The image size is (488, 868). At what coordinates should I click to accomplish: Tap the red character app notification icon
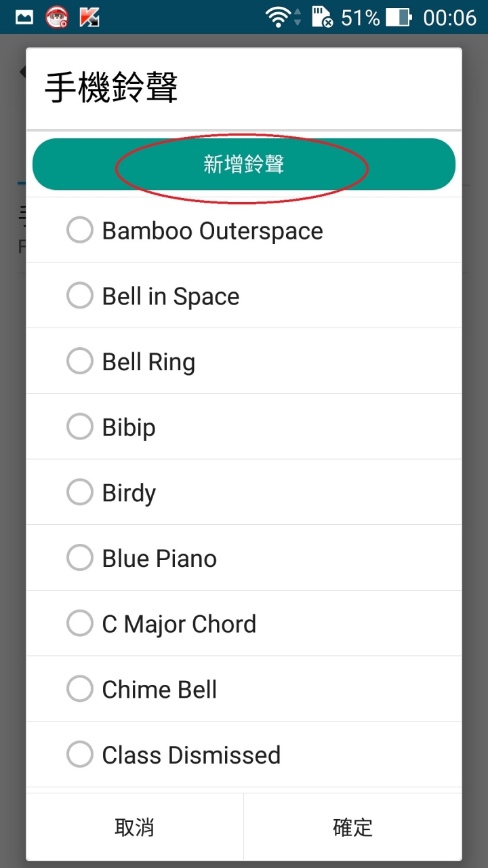coord(57,17)
